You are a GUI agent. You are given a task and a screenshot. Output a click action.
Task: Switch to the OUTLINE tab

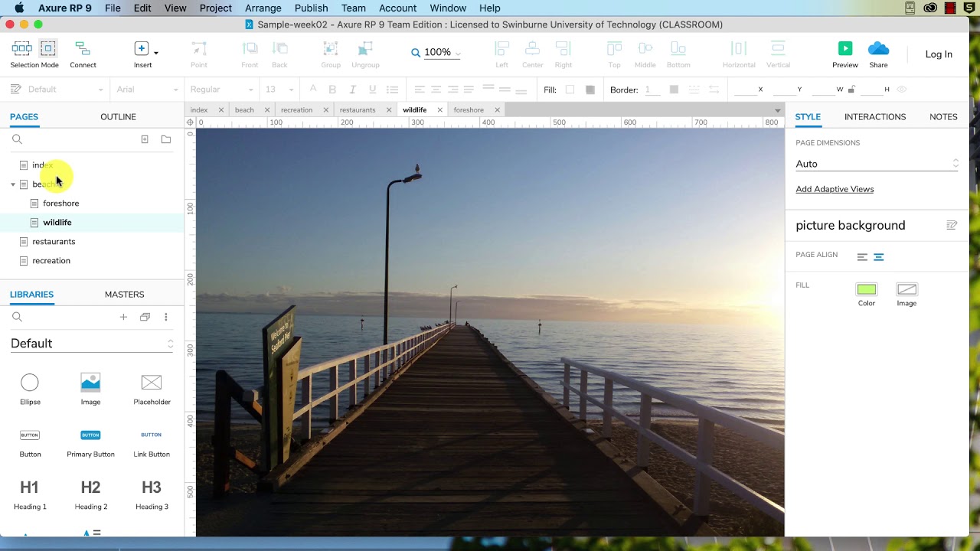[x=118, y=117]
